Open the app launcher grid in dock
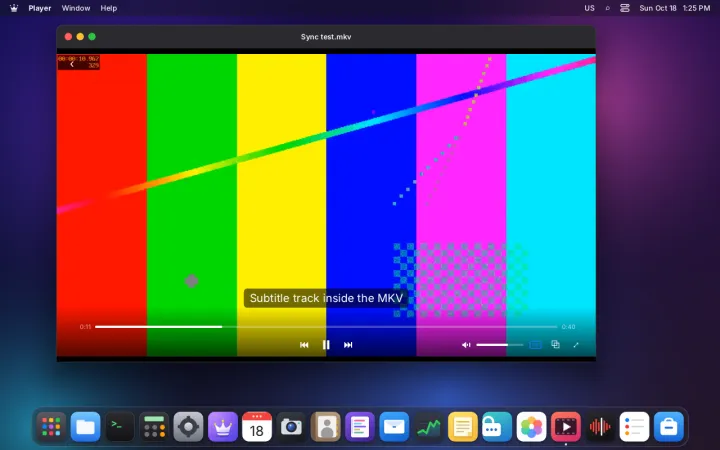This screenshot has height=450, width=720. 51,427
